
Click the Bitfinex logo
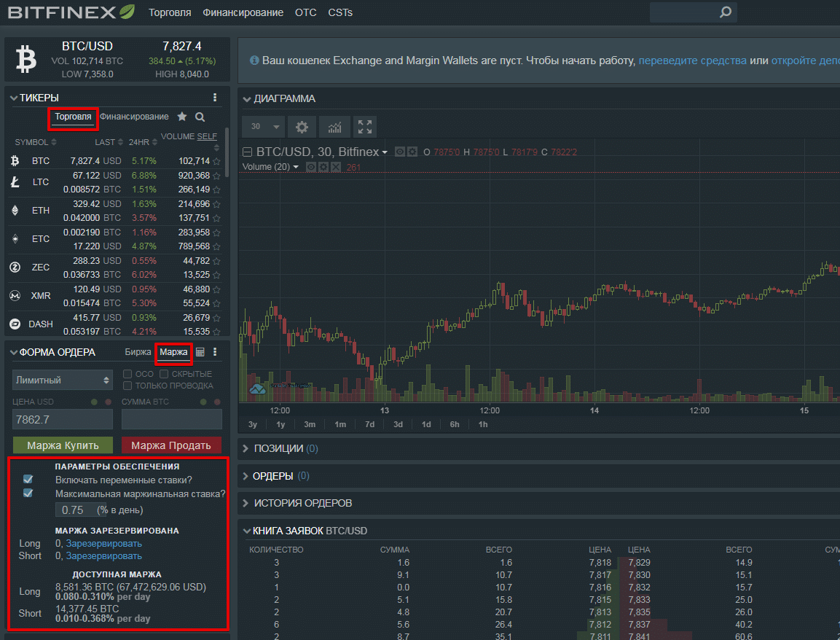[x=71, y=12]
